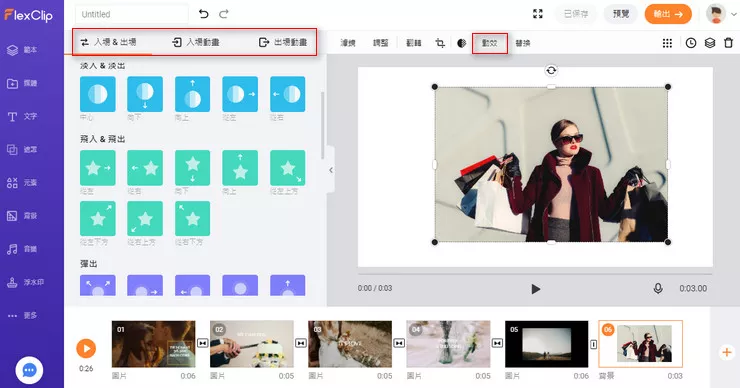Select the fade center animation
Viewport: 740px width, 388px height.
point(98,94)
